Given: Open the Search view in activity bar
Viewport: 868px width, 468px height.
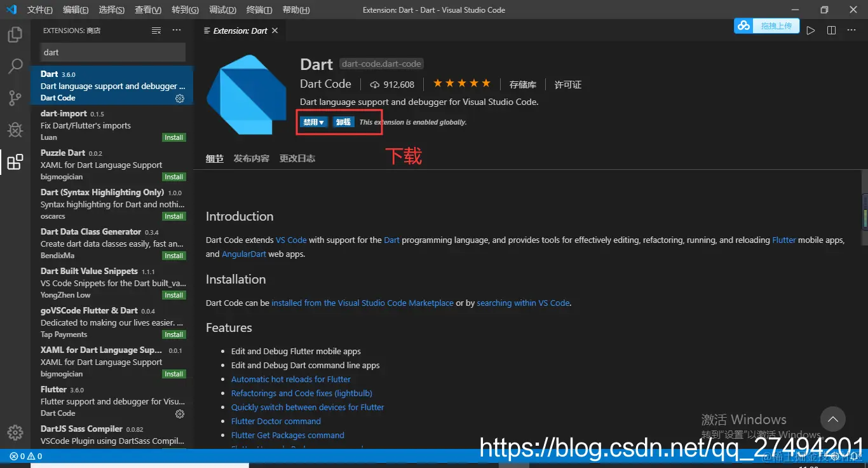Looking at the screenshot, I should pos(15,66).
